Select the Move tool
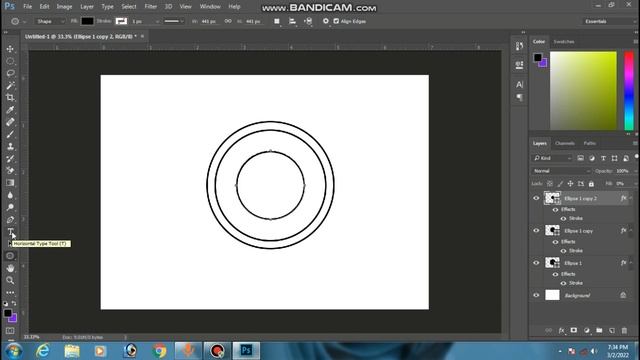This screenshot has height=360, width=640. pos(10,49)
